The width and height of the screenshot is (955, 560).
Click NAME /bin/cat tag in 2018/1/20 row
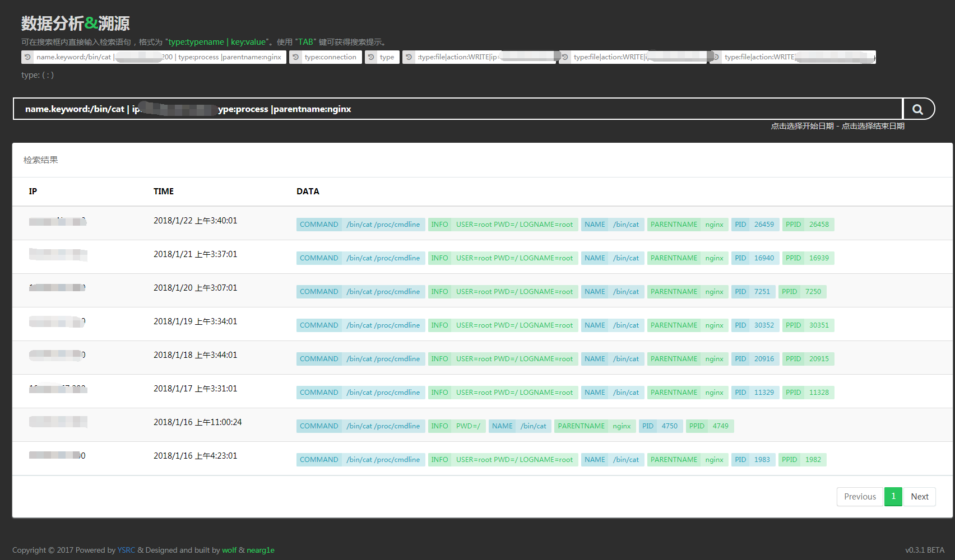(613, 292)
